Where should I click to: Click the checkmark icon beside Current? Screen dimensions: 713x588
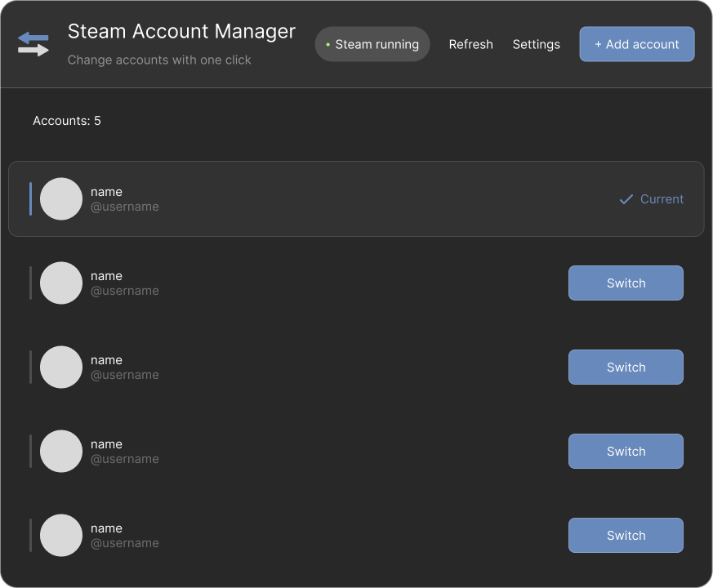626,199
